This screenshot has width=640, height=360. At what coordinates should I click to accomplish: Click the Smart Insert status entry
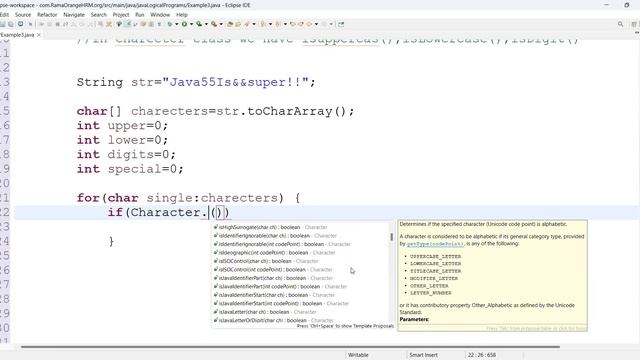423,355
